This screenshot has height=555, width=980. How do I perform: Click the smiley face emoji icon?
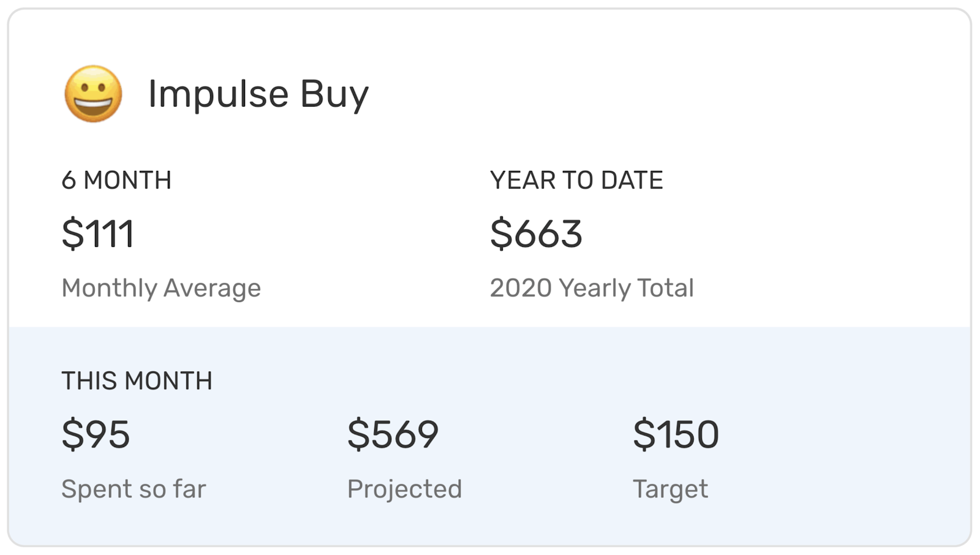[93, 94]
